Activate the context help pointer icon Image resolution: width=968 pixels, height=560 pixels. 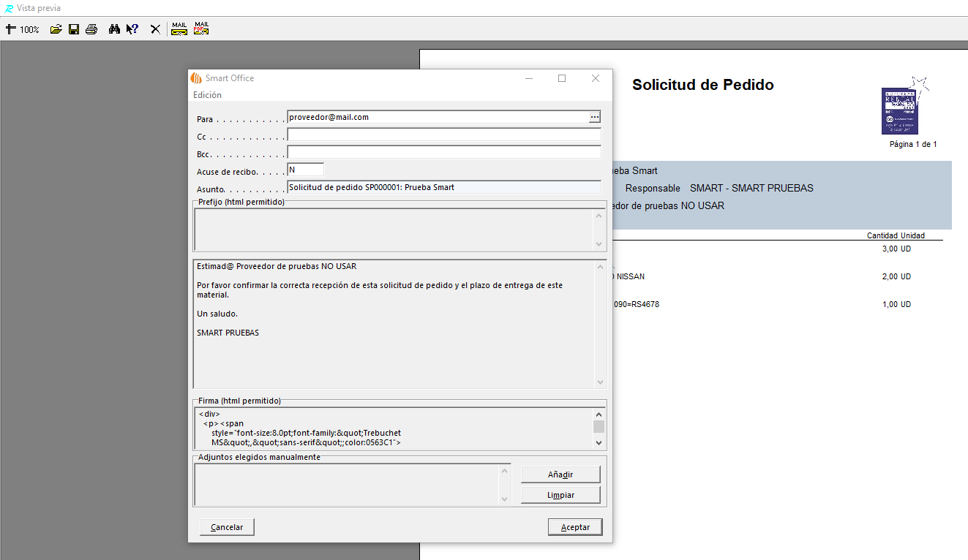(x=132, y=29)
